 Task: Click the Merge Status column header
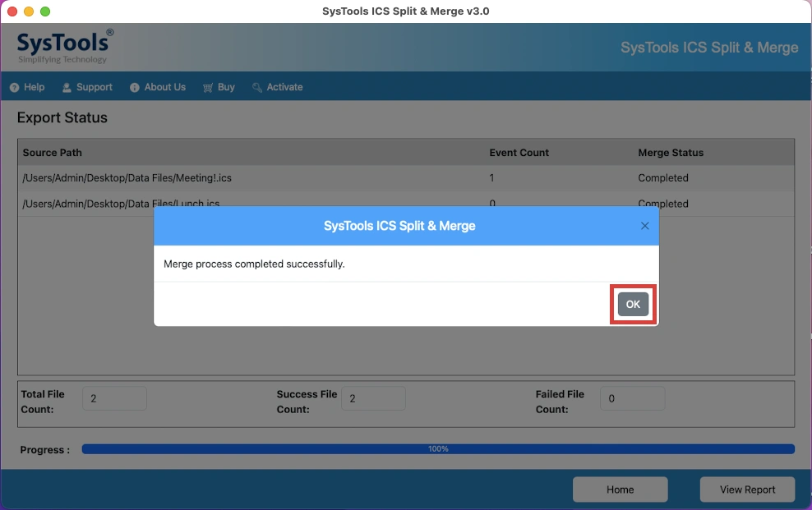(671, 153)
